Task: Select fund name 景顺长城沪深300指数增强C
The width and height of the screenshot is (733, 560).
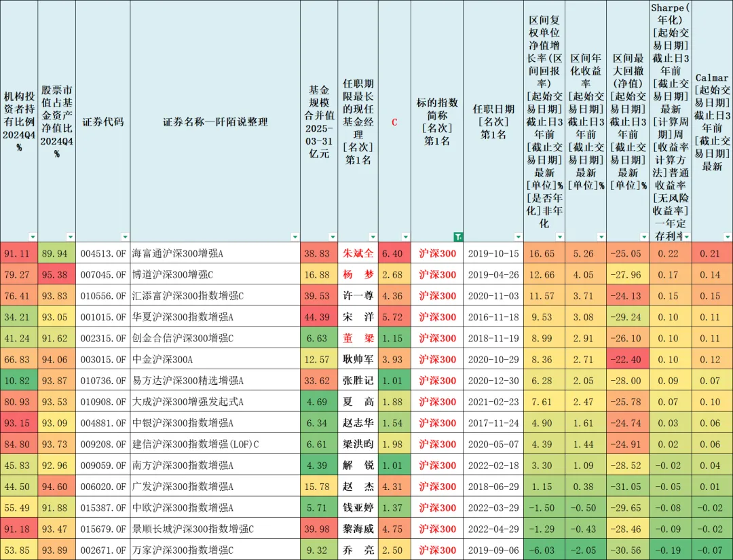Action: click(x=193, y=529)
